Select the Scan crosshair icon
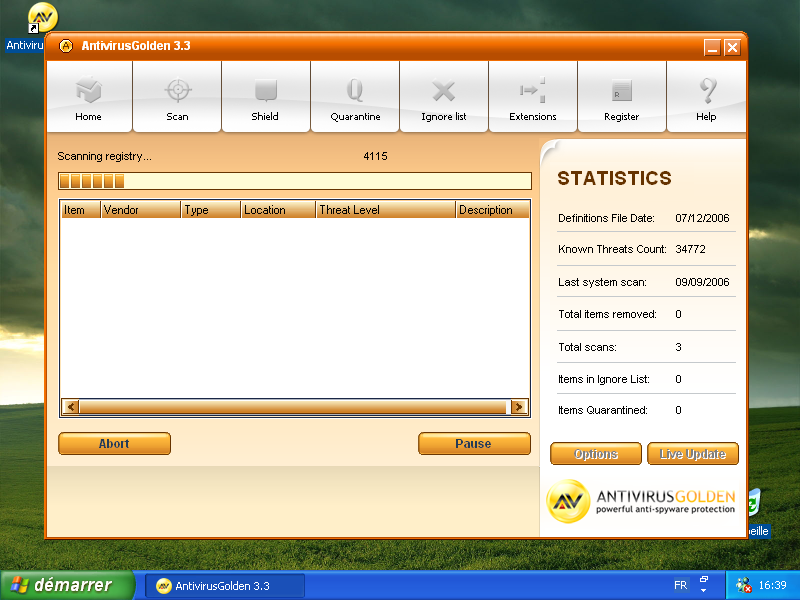This screenshot has height=600, width=800. coord(178,90)
